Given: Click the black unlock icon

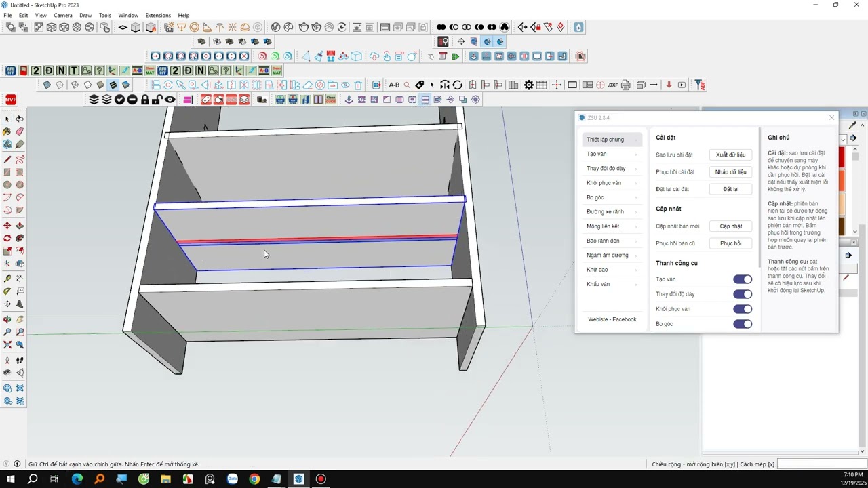Looking at the screenshot, I should (157, 100).
